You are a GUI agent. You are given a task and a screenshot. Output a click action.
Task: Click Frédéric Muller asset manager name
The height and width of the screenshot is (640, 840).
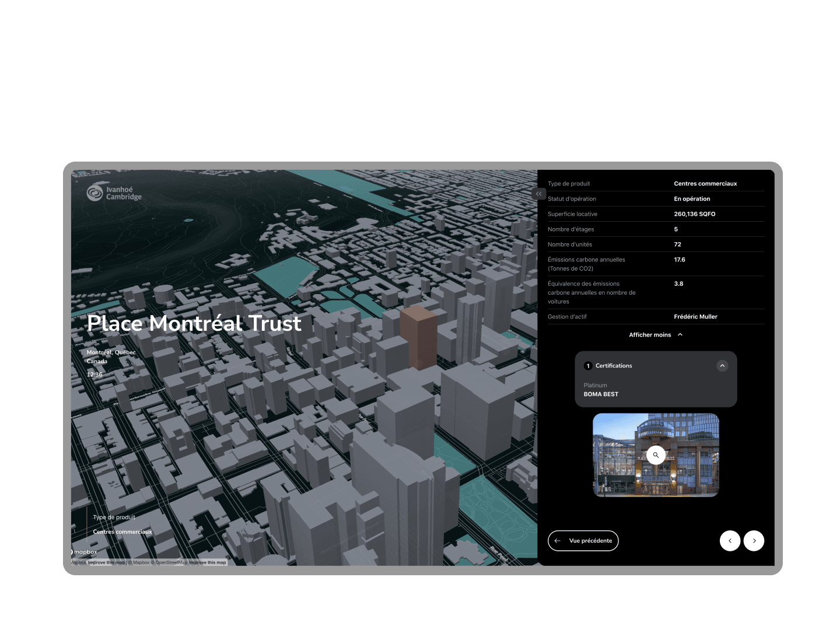pyautogui.click(x=695, y=317)
